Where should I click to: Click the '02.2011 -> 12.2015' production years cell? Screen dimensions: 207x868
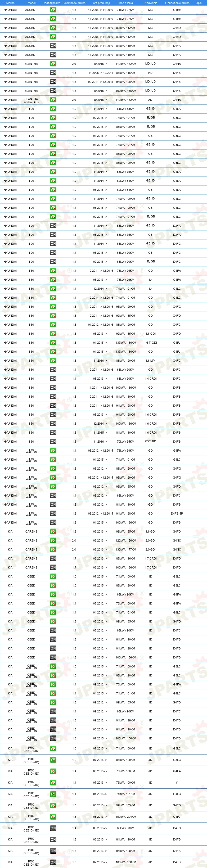point(101,81)
